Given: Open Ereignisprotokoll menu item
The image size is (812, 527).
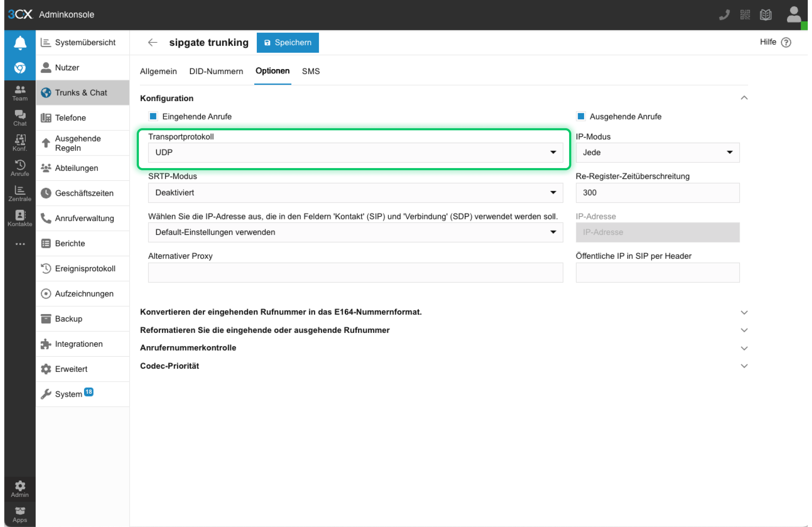Looking at the screenshot, I should (83, 268).
